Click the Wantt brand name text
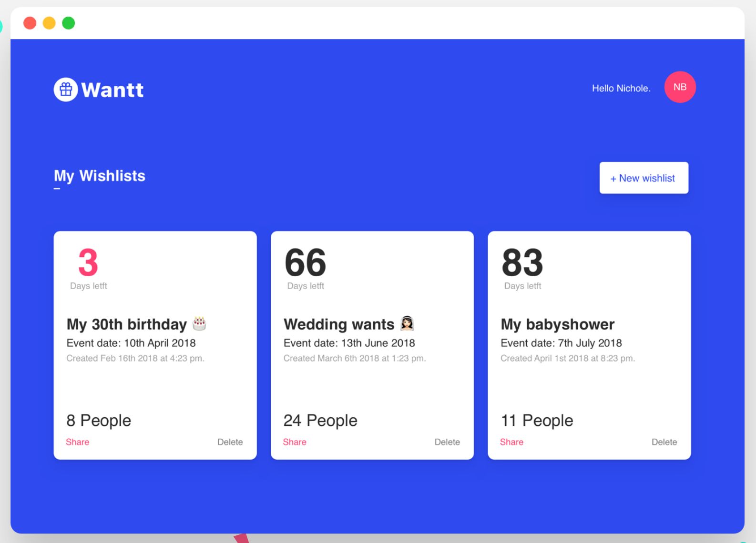The height and width of the screenshot is (543, 756). pos(112,90)
